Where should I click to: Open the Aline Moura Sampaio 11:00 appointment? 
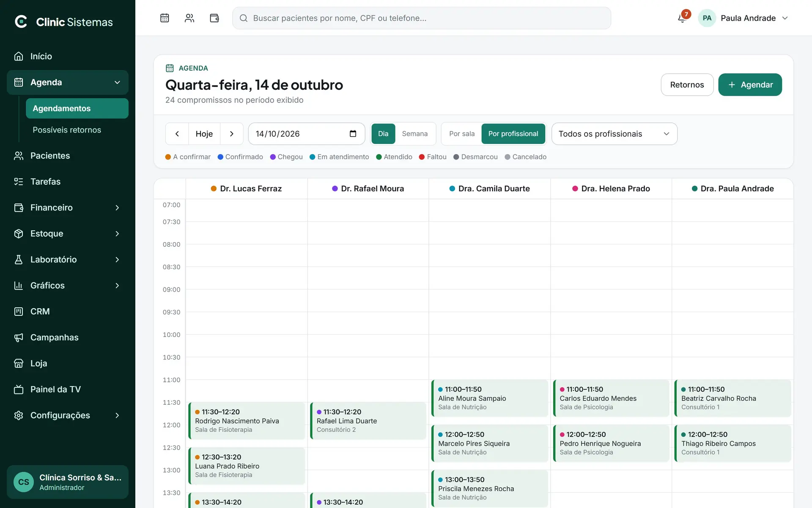[490, 398]
